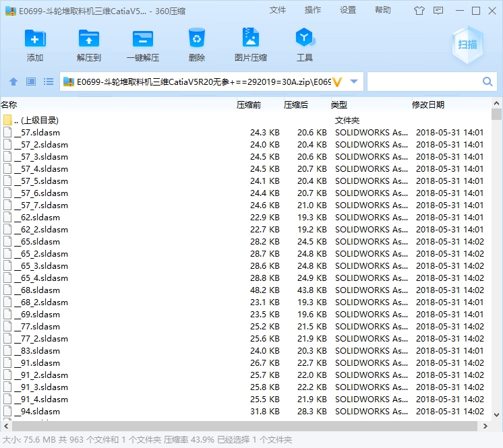Viewport: 503px width, 448px height.
Task: Click the vertical scrollbar down arrow
Action: tap(496, 415)
